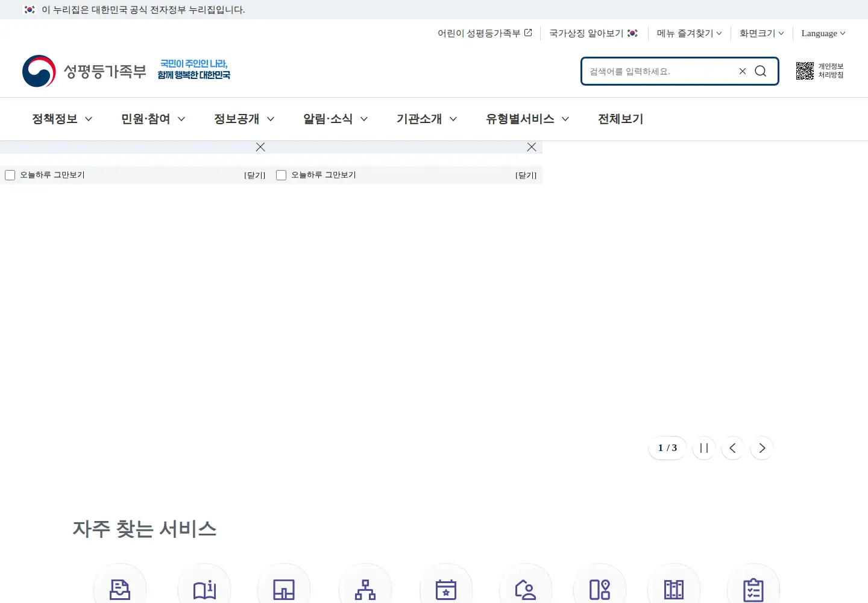Clear the search field with the X icon
The image size is (868, 603).
[743, 71]
